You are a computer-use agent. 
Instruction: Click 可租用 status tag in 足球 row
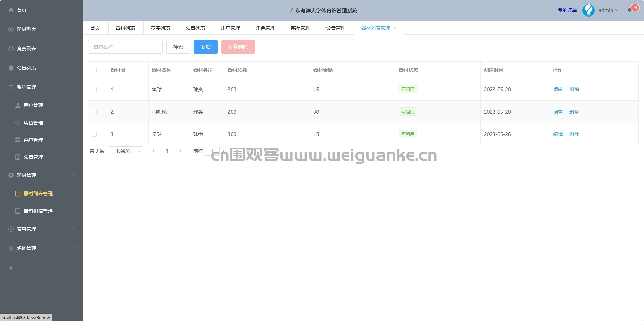click(408, 134)
